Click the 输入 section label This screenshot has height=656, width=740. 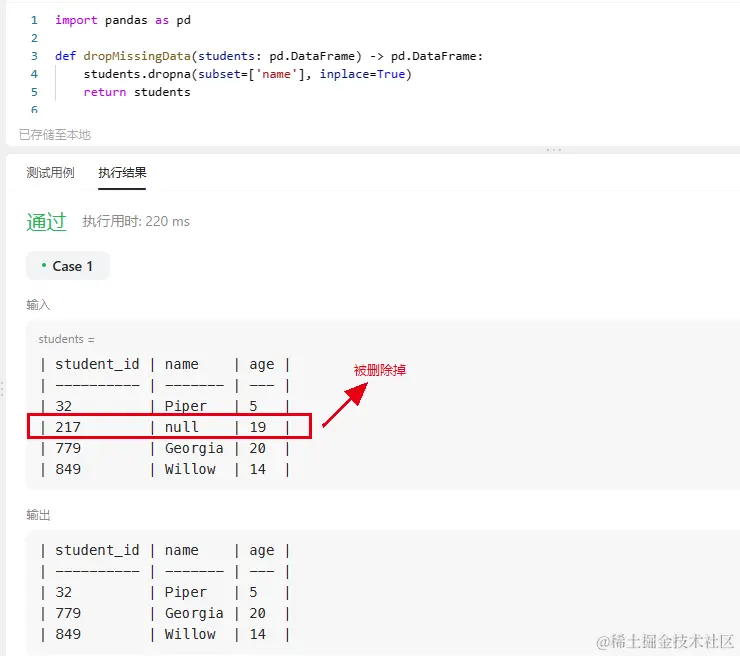click(38, 305)
